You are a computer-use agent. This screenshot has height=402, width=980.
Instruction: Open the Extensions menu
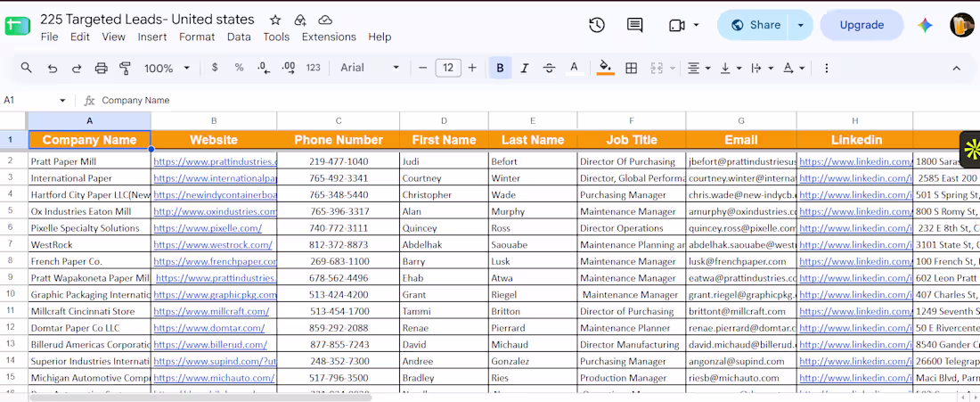(x=329, y=37)
